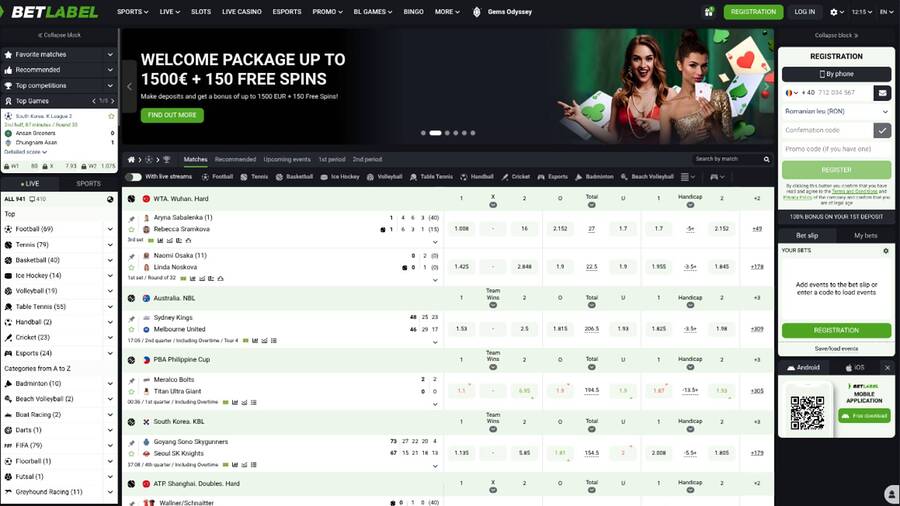900x506 pixels.
Task: Click the Promo code input field
Action: click(836, 149)
